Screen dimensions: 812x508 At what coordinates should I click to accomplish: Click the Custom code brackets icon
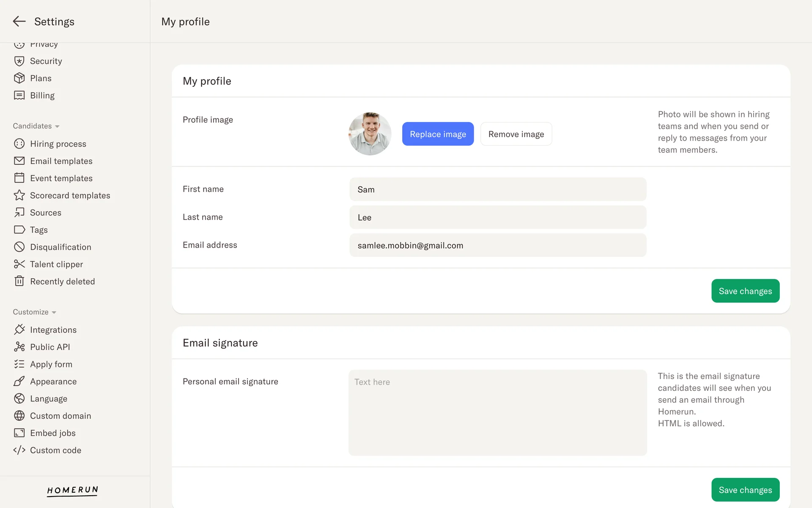coord(19,450)
